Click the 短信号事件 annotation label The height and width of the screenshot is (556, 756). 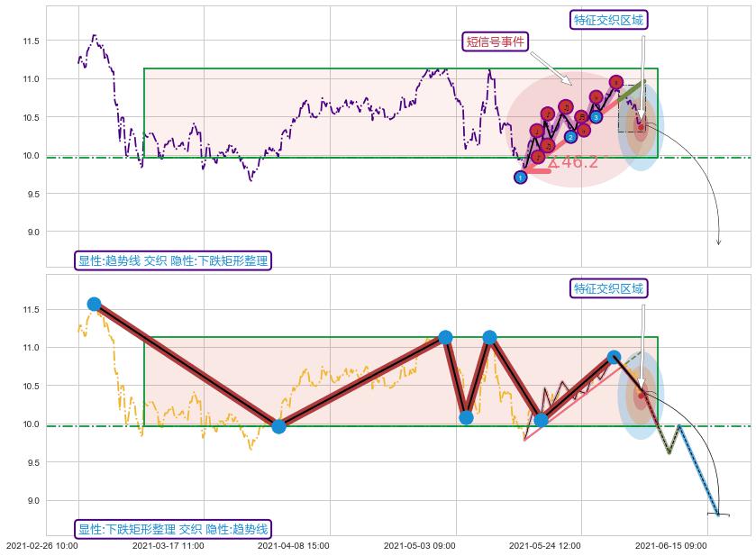pyautogui.click(x=495, y=41)
